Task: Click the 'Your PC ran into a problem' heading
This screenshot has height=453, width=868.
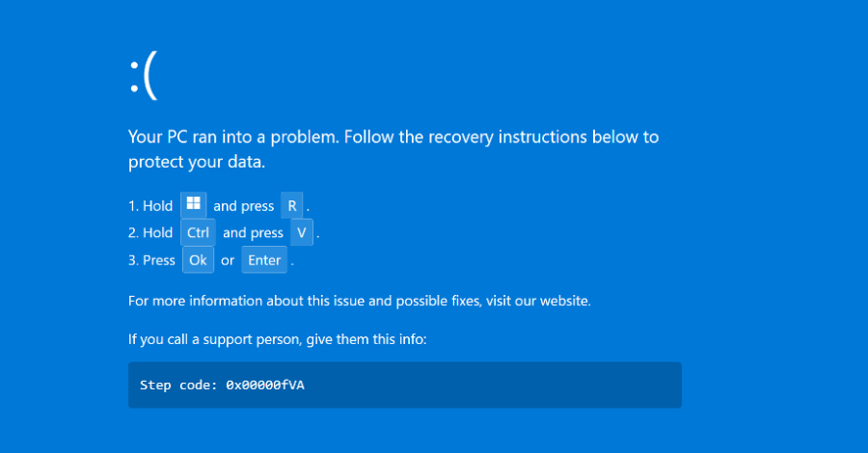Action: 232,137
